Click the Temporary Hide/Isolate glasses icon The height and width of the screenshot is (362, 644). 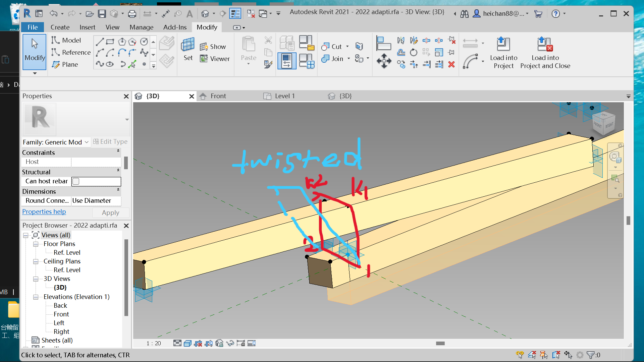tap(230, 343)
